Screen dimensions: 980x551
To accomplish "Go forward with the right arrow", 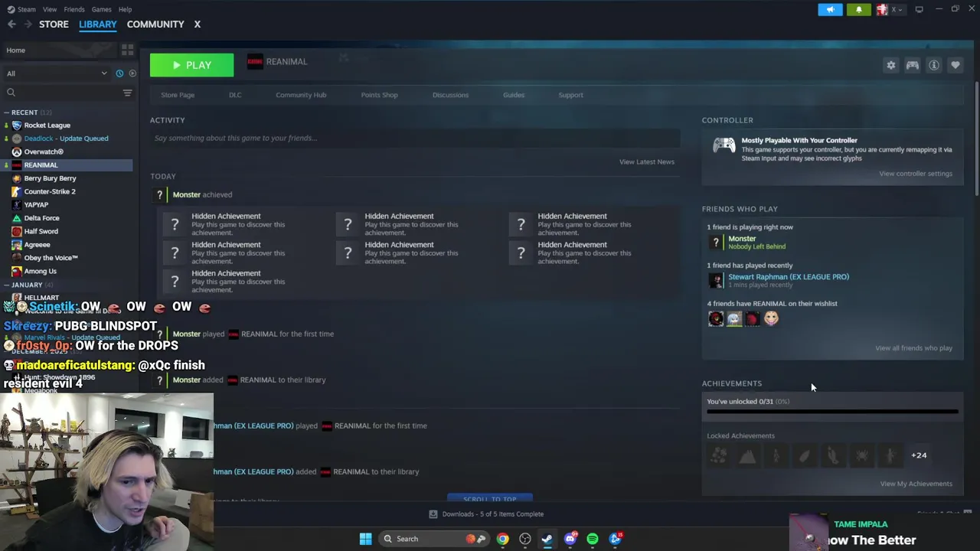I will [28, 24].
